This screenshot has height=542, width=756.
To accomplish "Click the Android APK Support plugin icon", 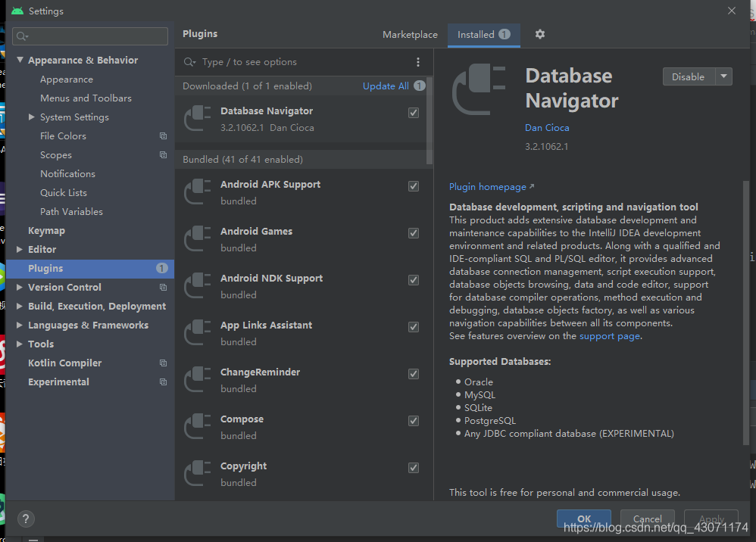I will tap(198, 192).
